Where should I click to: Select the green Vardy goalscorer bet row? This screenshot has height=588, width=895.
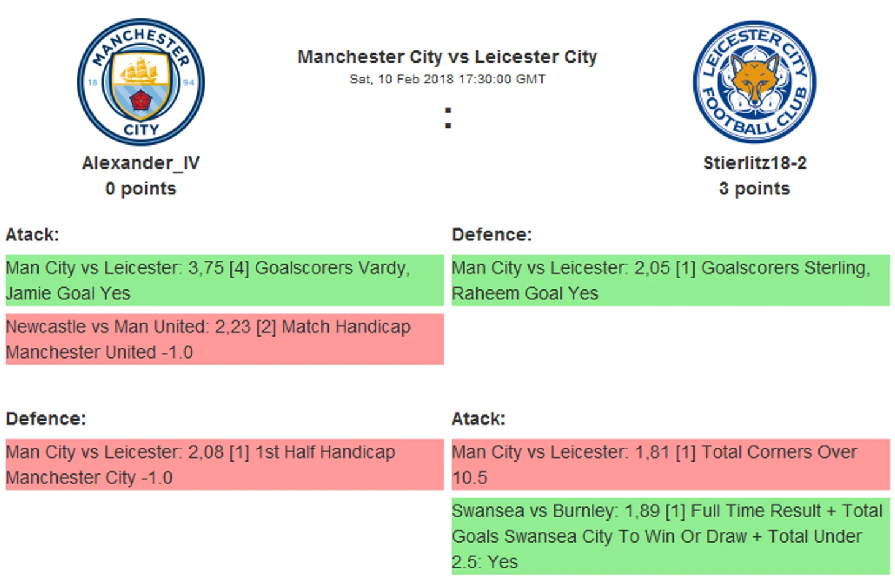[x=224, y=280]
